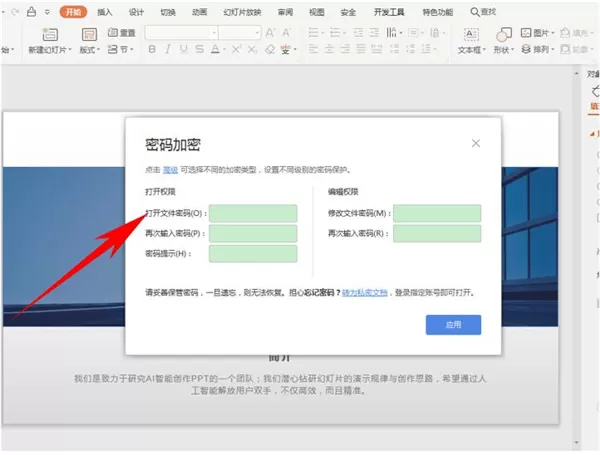The image size is (600, 455).
Task: Click the eraser clear formatting icon
Action: point(270,49)
